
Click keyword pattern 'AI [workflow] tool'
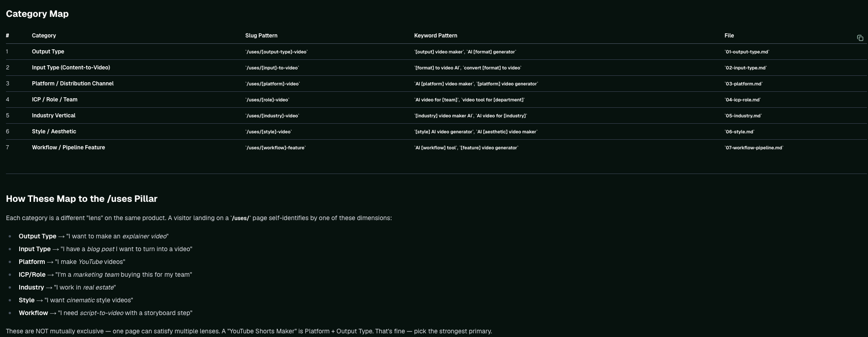(435, 148)
